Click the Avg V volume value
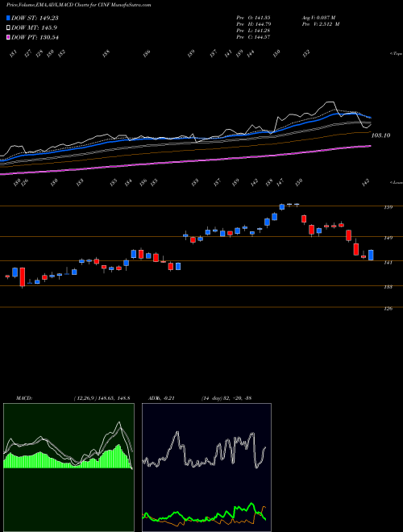Viewport: 403px width, 532px height. click(318, 18)
